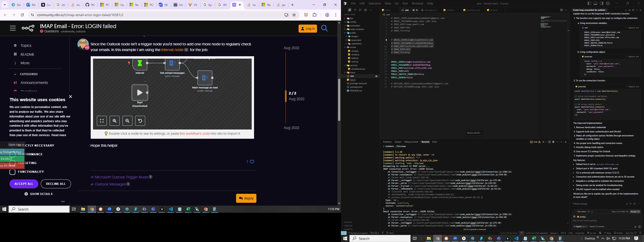644x242 pixels.
Task: Open the Action Center icon beside the taskbar clock
Action: pyautogui.click(x=636, y=238)
